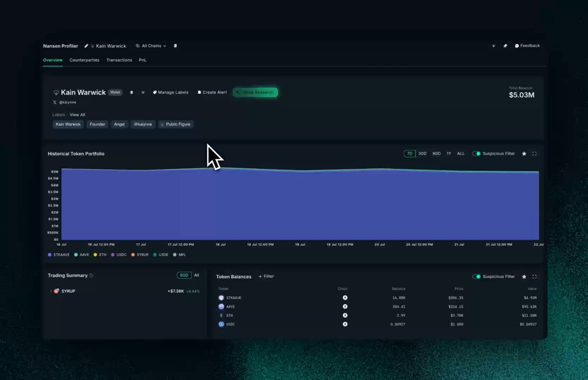Sort Token Balances by Balance column header

(x=399, y=289)
